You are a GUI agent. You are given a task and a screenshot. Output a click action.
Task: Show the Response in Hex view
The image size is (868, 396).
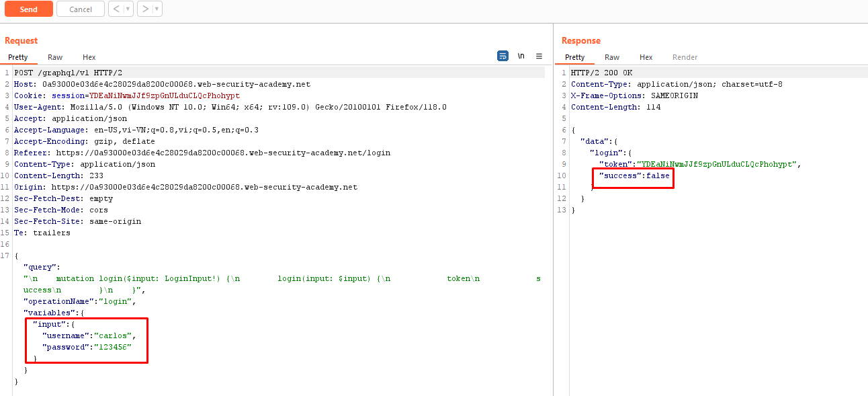(x=646, y=58)
